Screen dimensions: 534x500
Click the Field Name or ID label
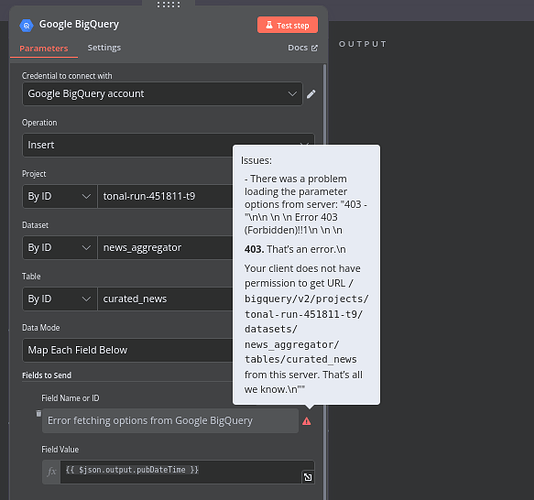(x=70, y=398)
